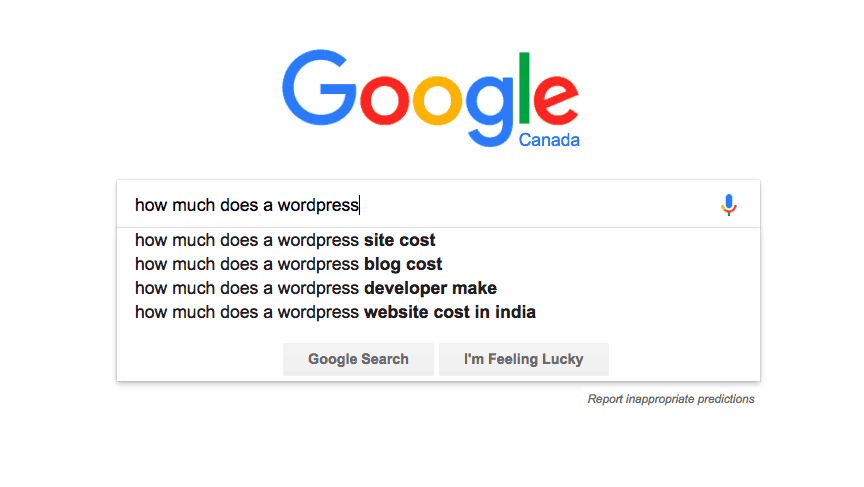Focus empty space in search field before microphone
Screen dimensions: 864x487
[540, 205]
